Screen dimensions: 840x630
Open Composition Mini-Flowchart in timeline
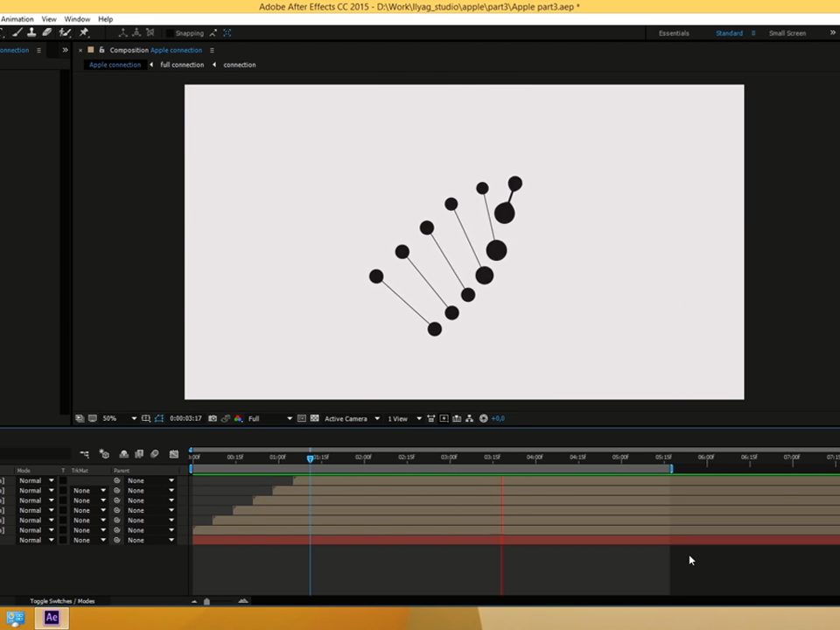click(x=85, y=454)
